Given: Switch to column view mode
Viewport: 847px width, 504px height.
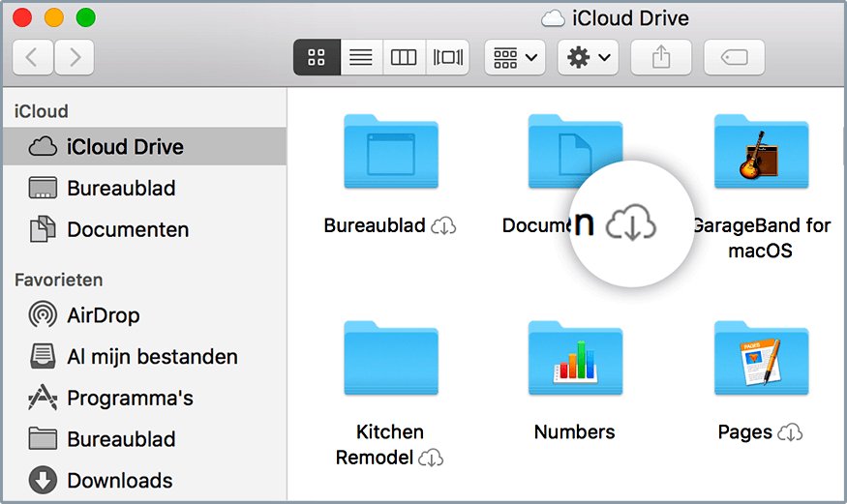Looking at the screenshot, I should pyautogui.click(x=404, y=58).
